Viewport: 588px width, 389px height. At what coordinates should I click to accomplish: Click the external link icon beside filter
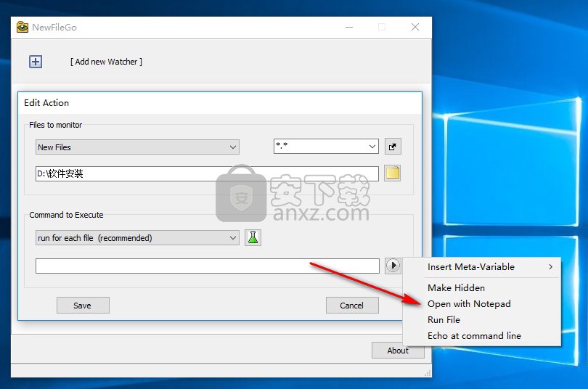(x=393, y=147)
